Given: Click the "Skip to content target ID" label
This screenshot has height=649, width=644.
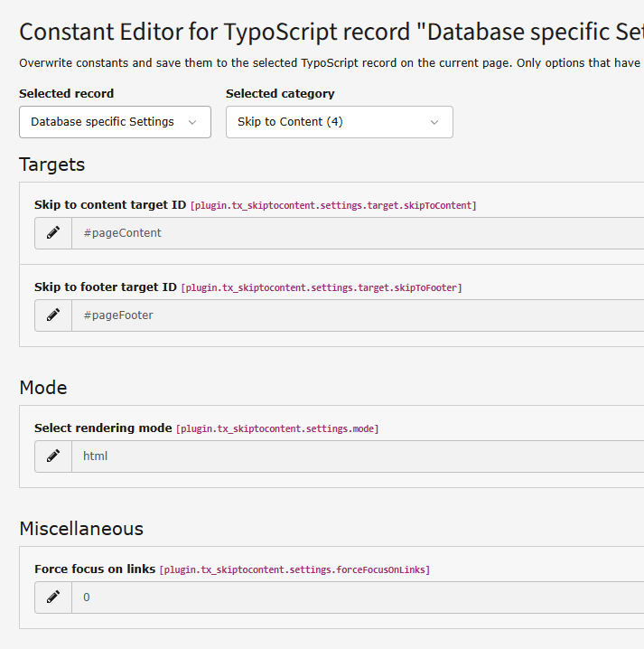Looking at the screenshot, I should (x=109, y=205).
